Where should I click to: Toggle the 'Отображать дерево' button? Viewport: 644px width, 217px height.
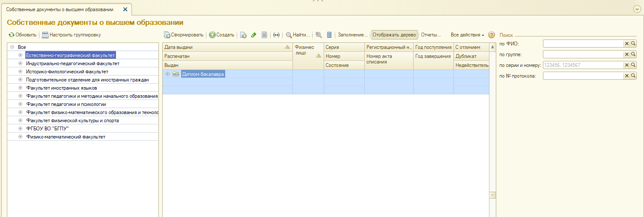point(394,35)
